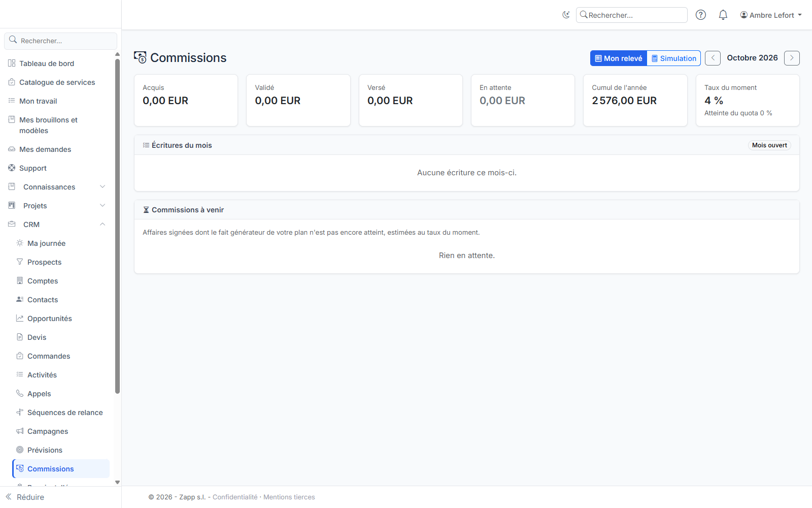This screenshot has height=508, width=812.
Task: Open the Mentions tierces footer link
Action: [289, 497]
